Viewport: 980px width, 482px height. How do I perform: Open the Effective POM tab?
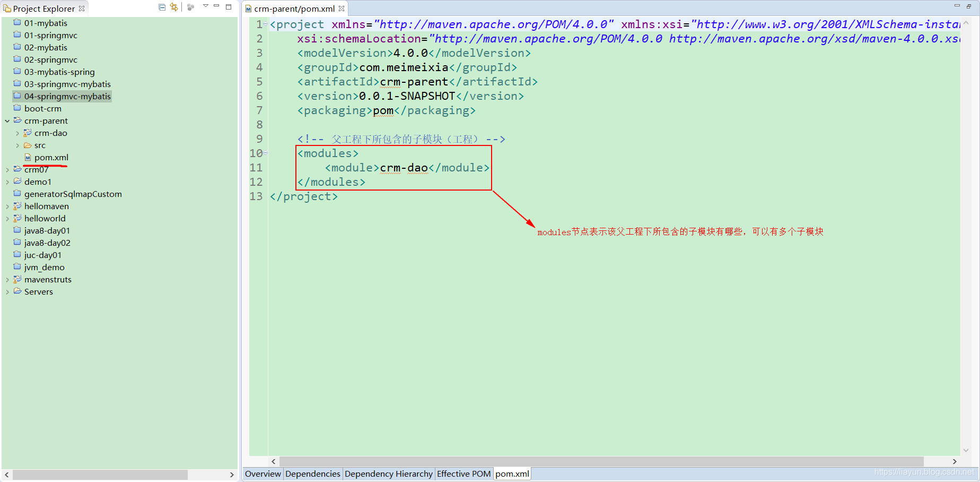(x=464, y=474)
